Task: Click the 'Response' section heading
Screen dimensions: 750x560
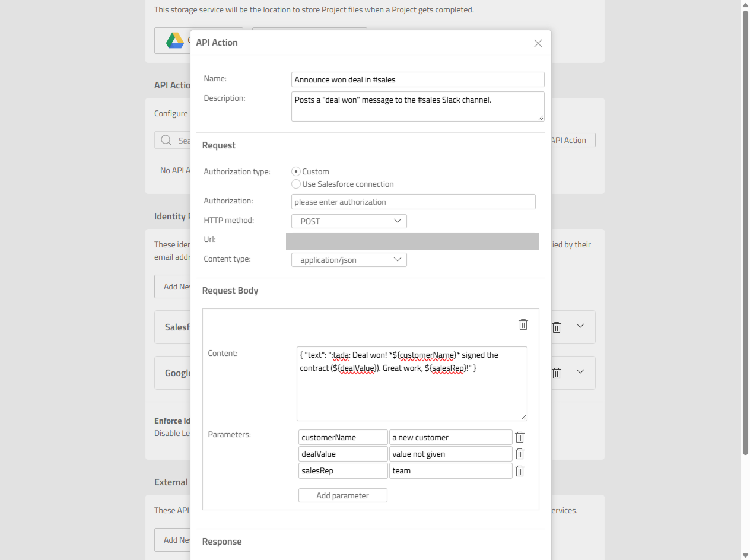Action: [x=222, y=542]
